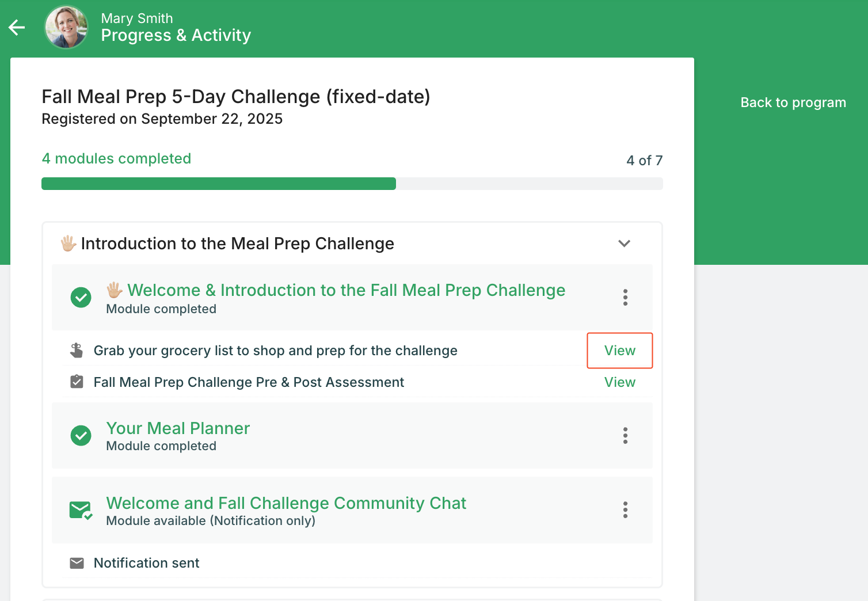Open Your Meal Planner module title
Image resolution: width=868 pixels, height=601 pixels.
tap(178, 428)
